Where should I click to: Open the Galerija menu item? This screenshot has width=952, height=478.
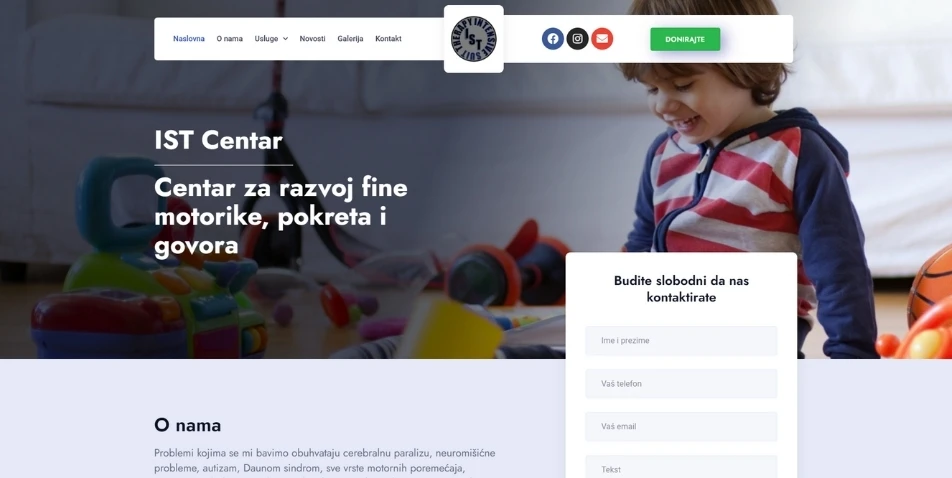click(350, 39)
